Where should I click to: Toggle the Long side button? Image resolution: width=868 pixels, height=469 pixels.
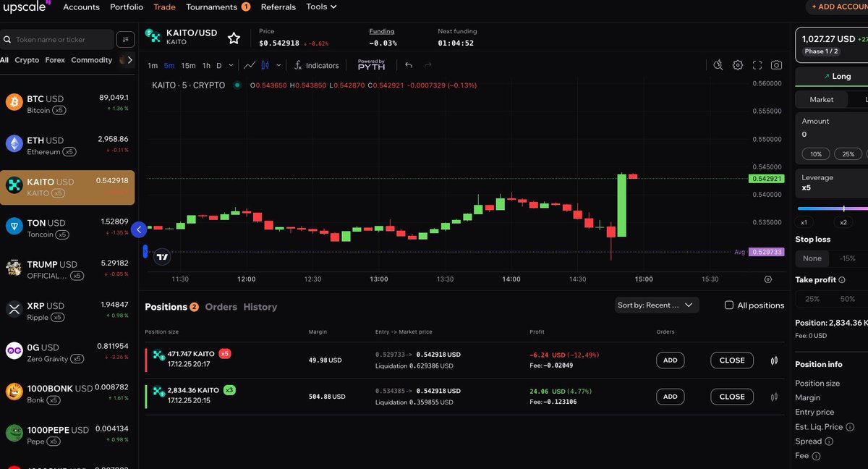click(x=837, y=76)
